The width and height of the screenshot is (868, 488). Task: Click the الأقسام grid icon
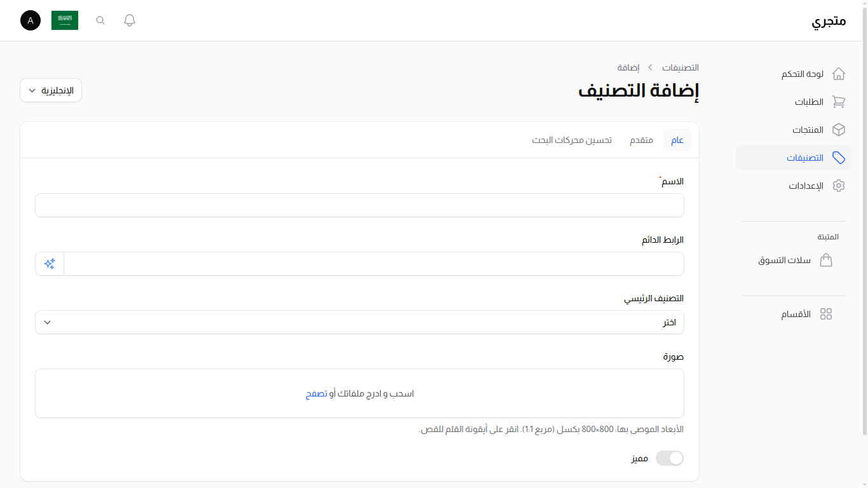click(x=826, y=313)
